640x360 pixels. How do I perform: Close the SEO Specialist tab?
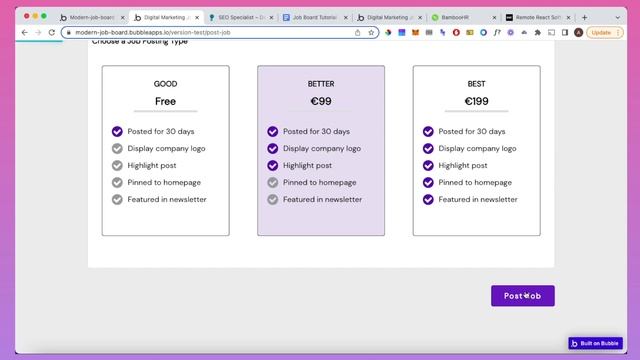pyautogui.click(x=271, y=18)
